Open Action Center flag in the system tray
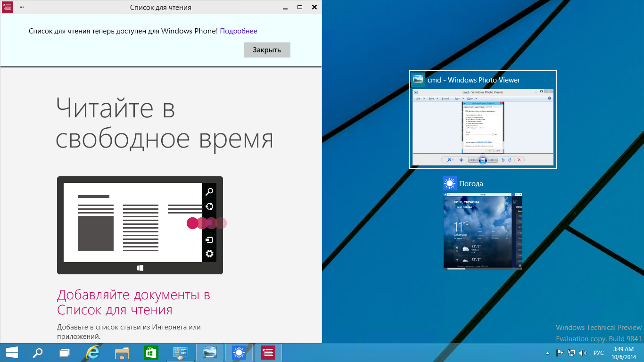The image size is (644, 362). pos(560,353)
